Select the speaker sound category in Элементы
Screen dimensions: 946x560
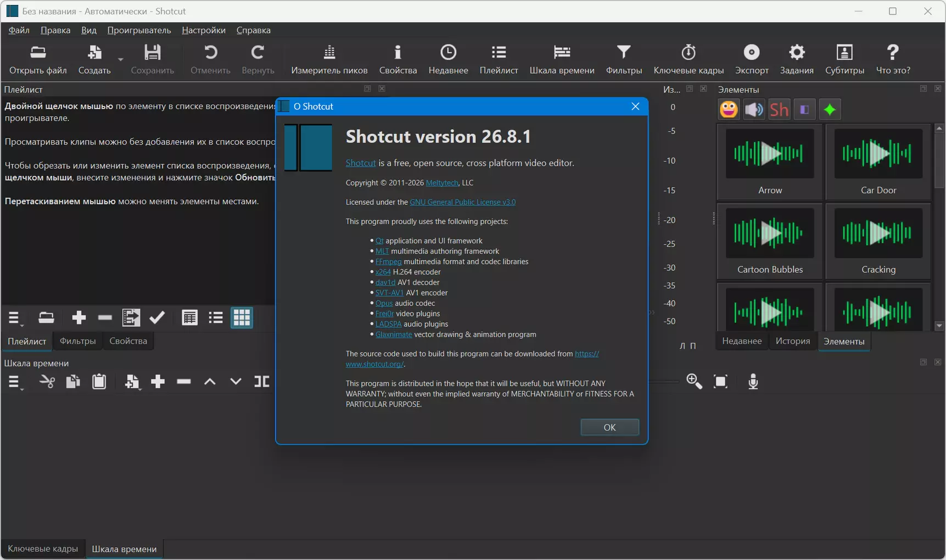(x=754, y=110)
